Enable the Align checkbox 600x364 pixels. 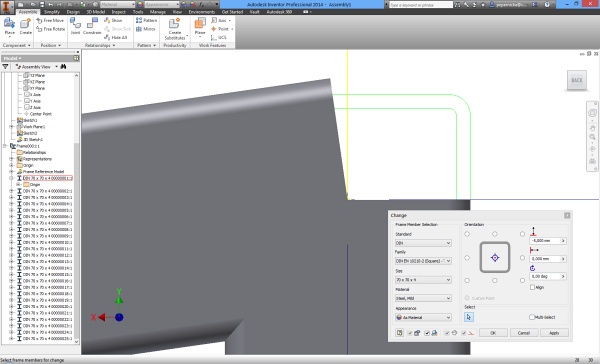click(x=532, y=287)
